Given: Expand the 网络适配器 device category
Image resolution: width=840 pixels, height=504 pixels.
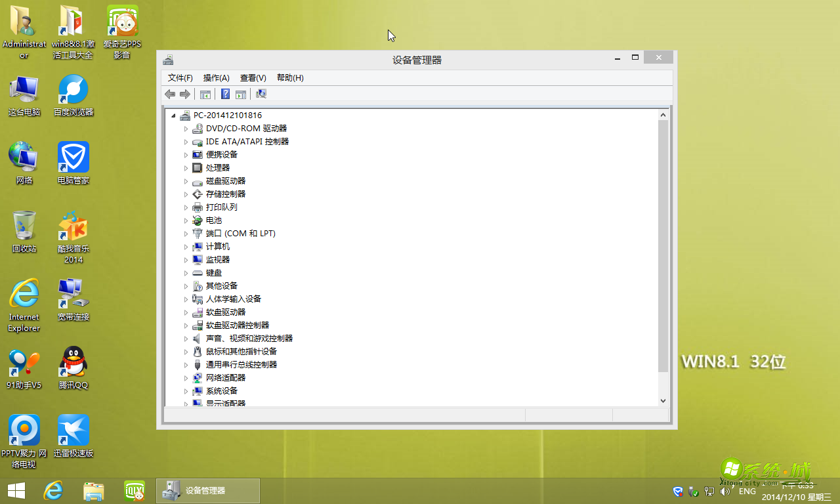Looking at the screenshot, I should point(186,377).
